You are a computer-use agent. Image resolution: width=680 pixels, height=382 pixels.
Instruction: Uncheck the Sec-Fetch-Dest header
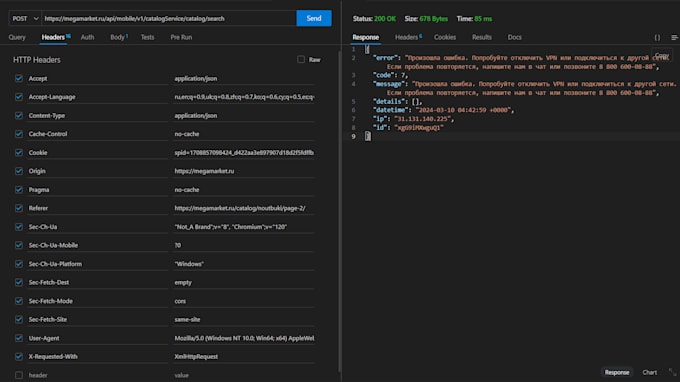point(19,282)
